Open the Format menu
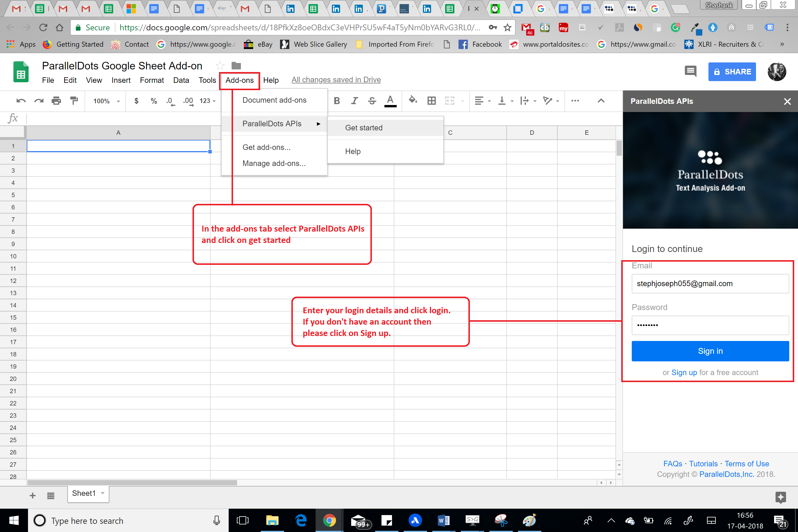Image resolution: width=798 pixels, height=532 pixels. [152, 80]
